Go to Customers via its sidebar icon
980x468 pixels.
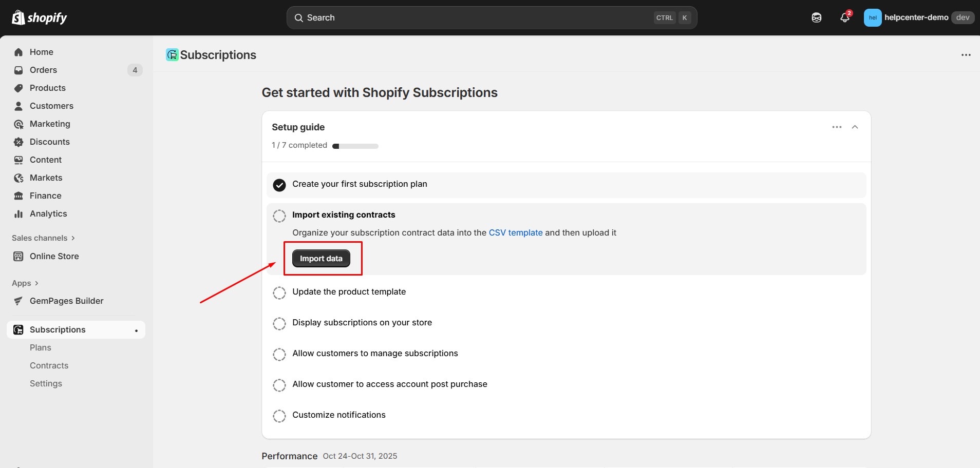[18, 106]
